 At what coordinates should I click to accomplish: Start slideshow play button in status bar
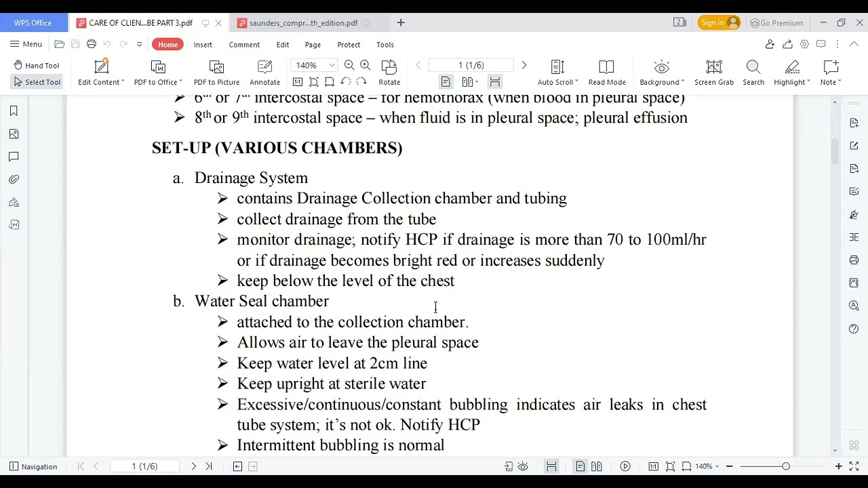point(625,466)
